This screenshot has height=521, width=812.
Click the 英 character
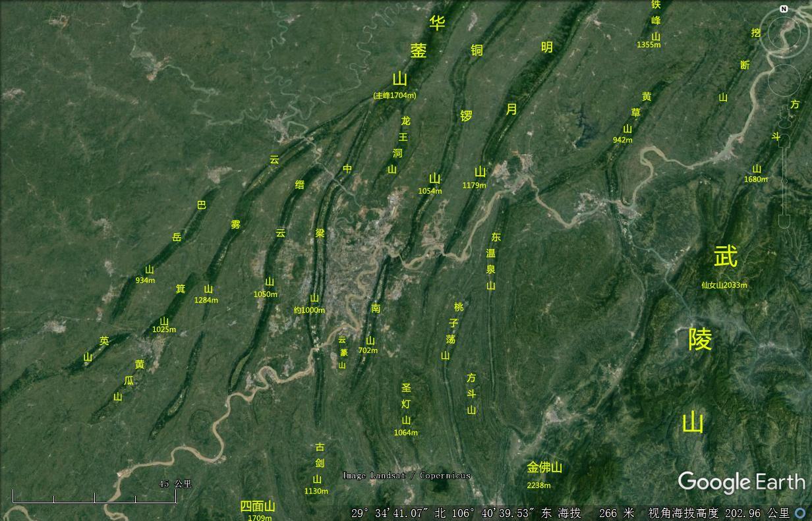coord(104,341)
